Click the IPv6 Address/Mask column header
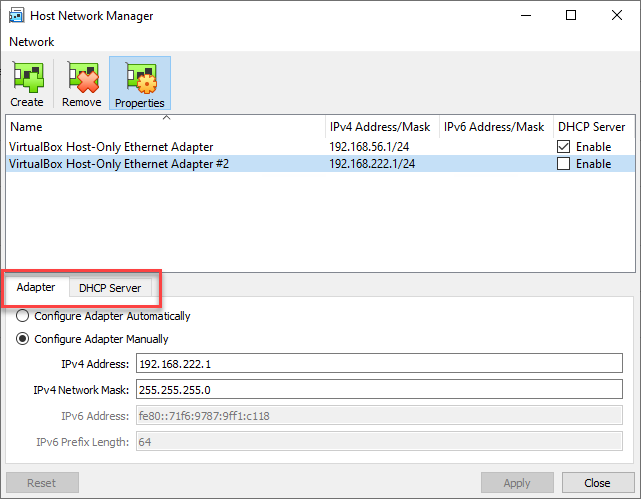641x499 pixels. click(496, 127)
